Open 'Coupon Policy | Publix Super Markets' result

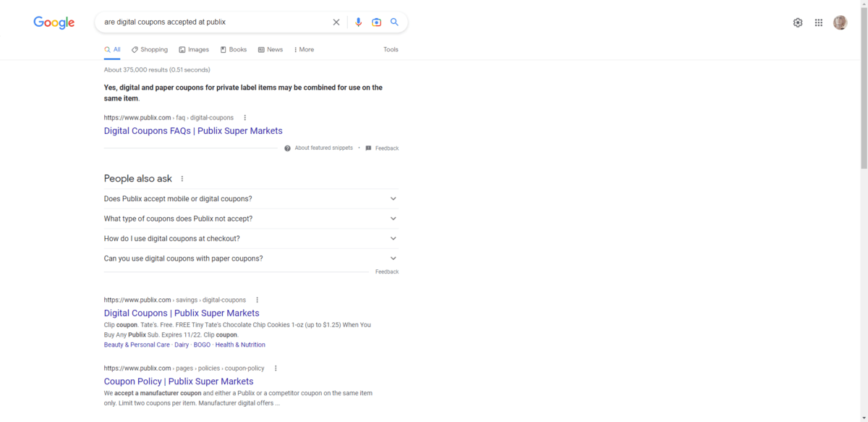pos(179,381)
